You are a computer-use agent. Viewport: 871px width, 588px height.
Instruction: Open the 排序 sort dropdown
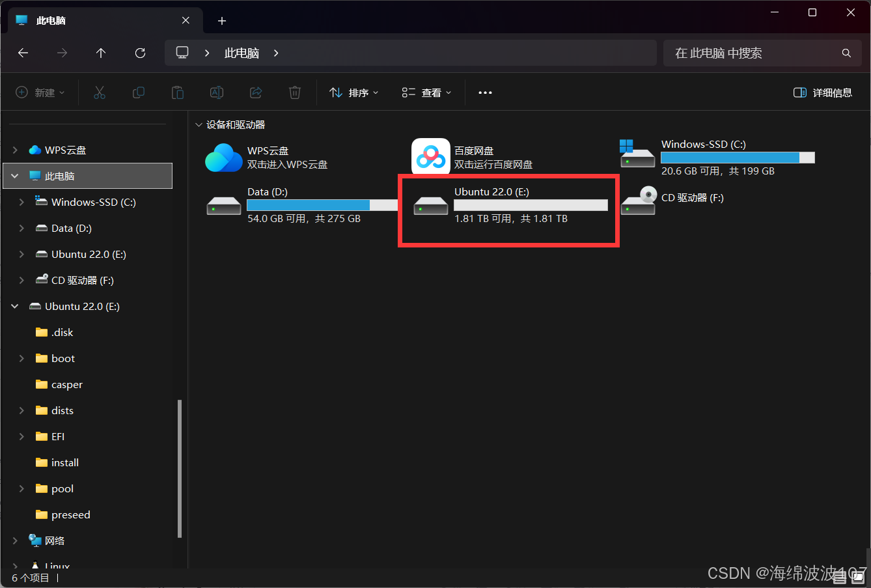(x=354, y=92)
